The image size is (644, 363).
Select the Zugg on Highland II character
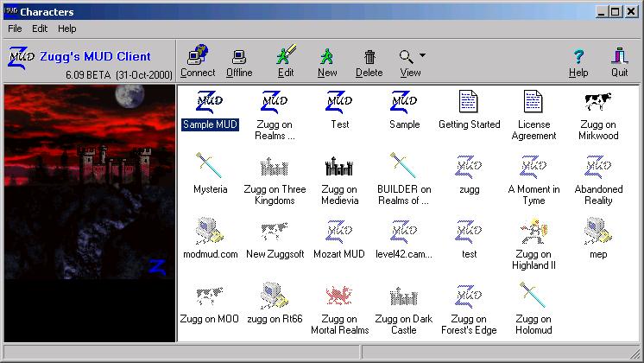(x=534, y=232)
